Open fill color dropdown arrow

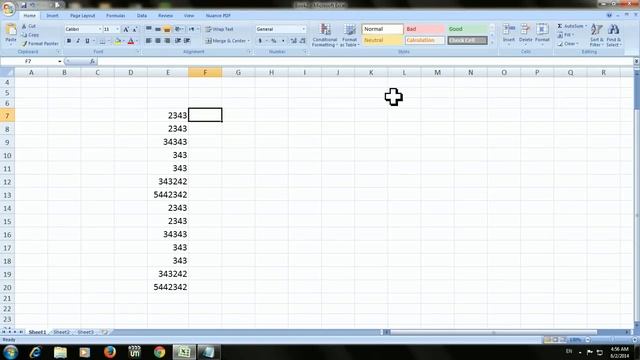click(123, 41)
